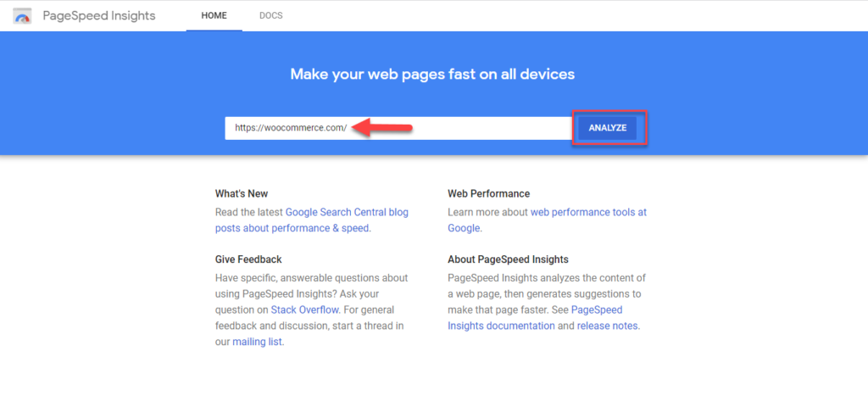Click the About PageSpeed Insights heading
The image size is (868, 418).
(509, 259)
